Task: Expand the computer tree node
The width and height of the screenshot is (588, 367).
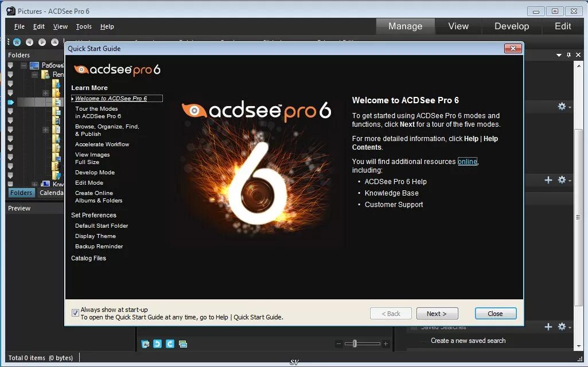Action: pos(35,184)
